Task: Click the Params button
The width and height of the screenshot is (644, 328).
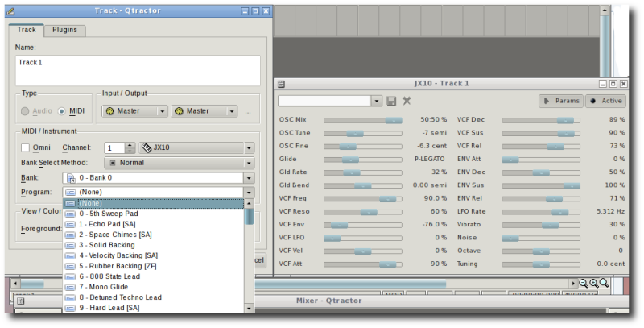Action: [560, 101]
